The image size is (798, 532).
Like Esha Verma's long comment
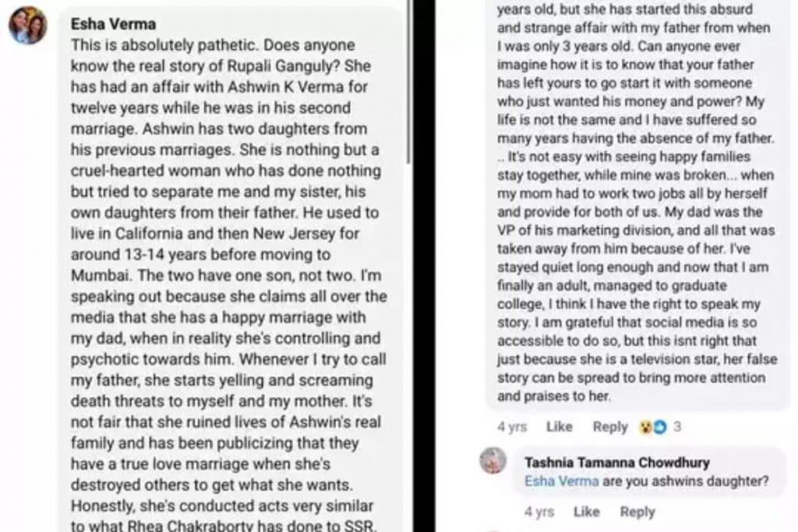click(x=559, y=427)
